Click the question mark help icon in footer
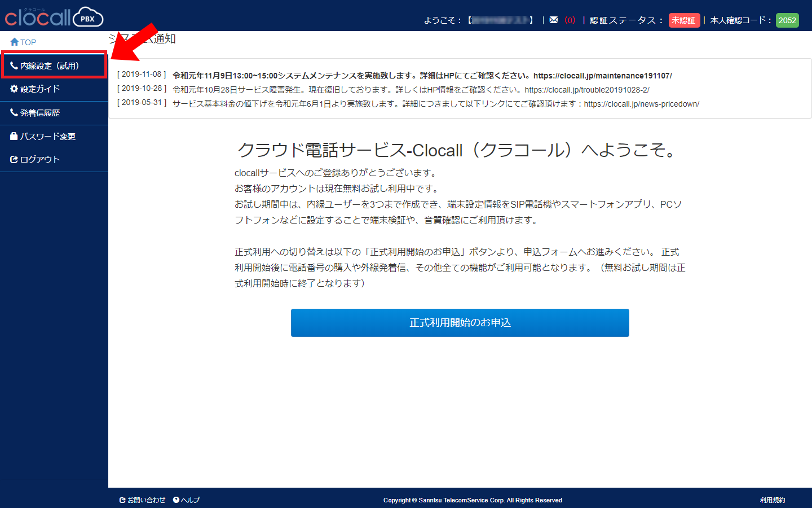Screen dimensions: 812x508 tap(176, 500)
